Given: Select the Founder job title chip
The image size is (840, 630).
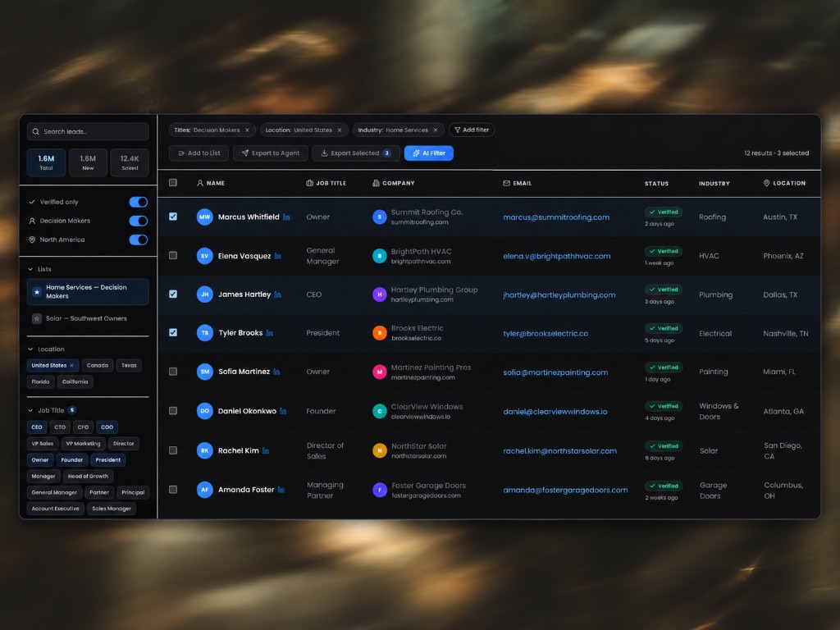Looking at the screenshot, I should pos(72,459).
